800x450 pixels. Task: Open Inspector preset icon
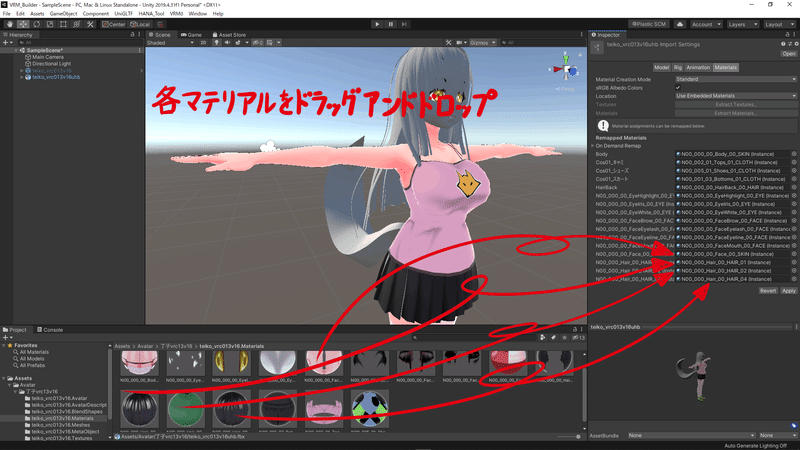point(790,44)
